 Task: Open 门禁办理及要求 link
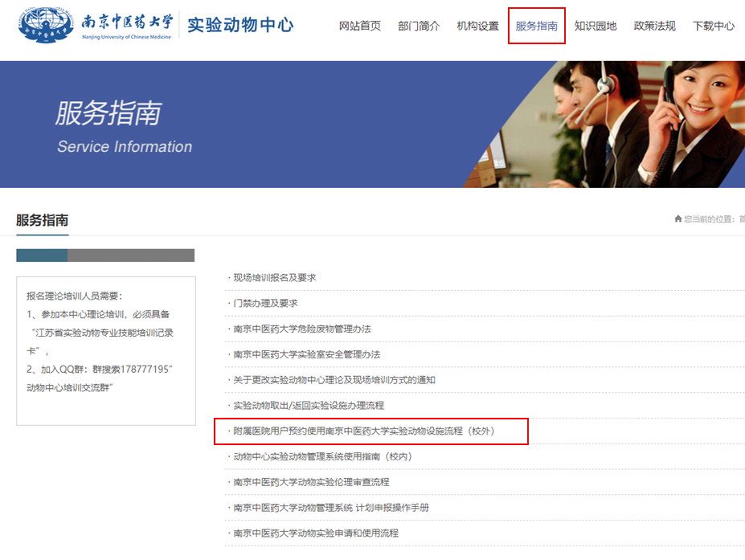point(265,303)
